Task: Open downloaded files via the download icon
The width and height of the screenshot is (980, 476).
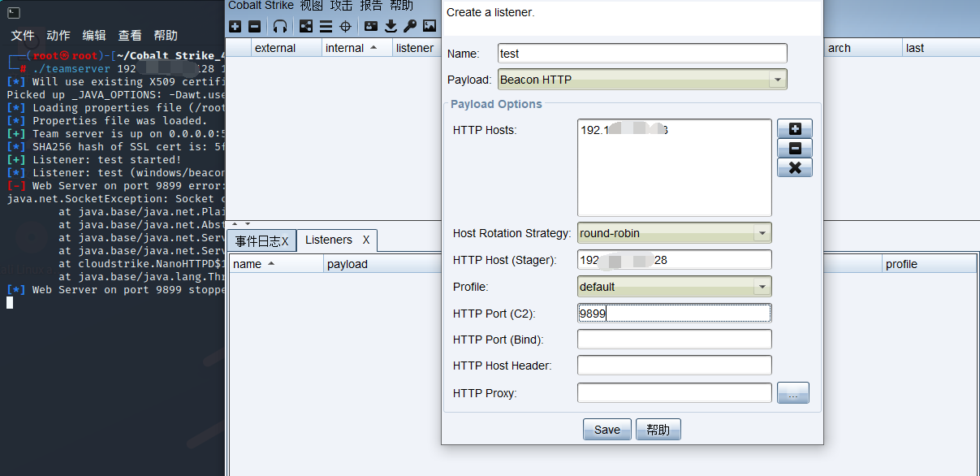Action: 391,26
